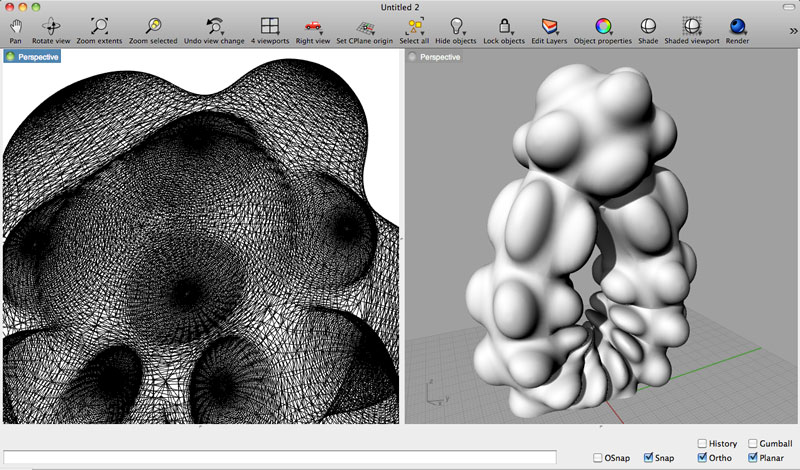This screenshot has height=470, width=800.
Task: Open left Perspective viewport title menu
Action: (x=38, y=57)
